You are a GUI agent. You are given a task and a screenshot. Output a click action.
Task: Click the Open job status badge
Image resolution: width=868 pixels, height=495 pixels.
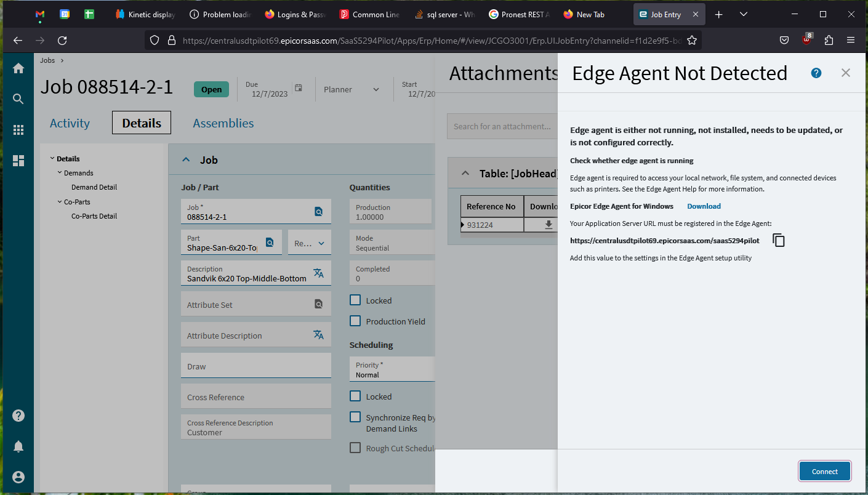pyautogui.click(x=211, y=89)
